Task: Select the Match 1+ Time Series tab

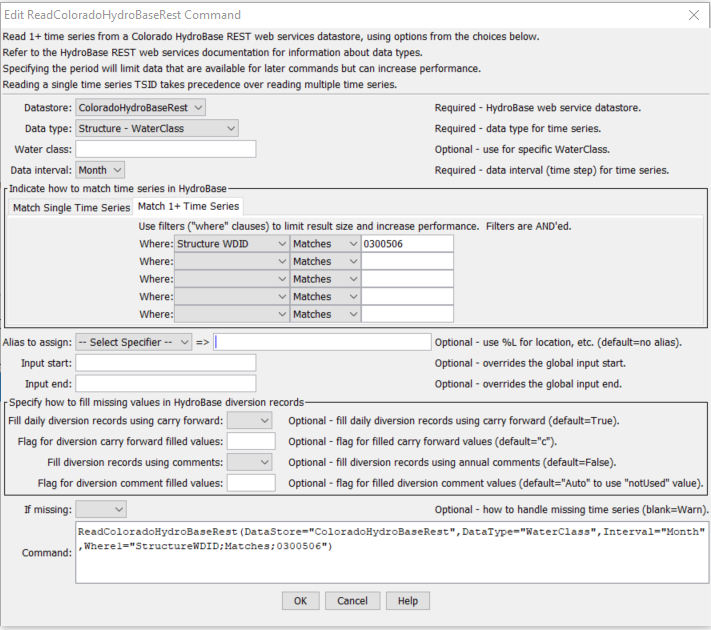Action: click(x=188, y=206)
